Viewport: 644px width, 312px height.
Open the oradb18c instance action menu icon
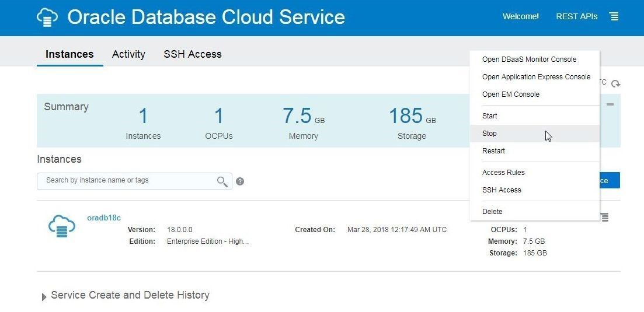604,217
